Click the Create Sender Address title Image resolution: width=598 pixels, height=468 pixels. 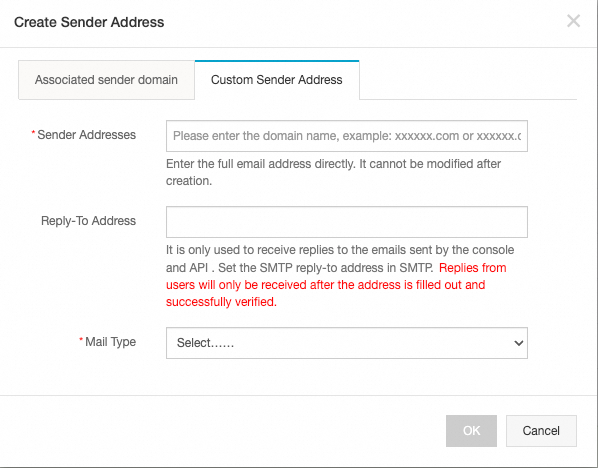click(x=89, y=22)
